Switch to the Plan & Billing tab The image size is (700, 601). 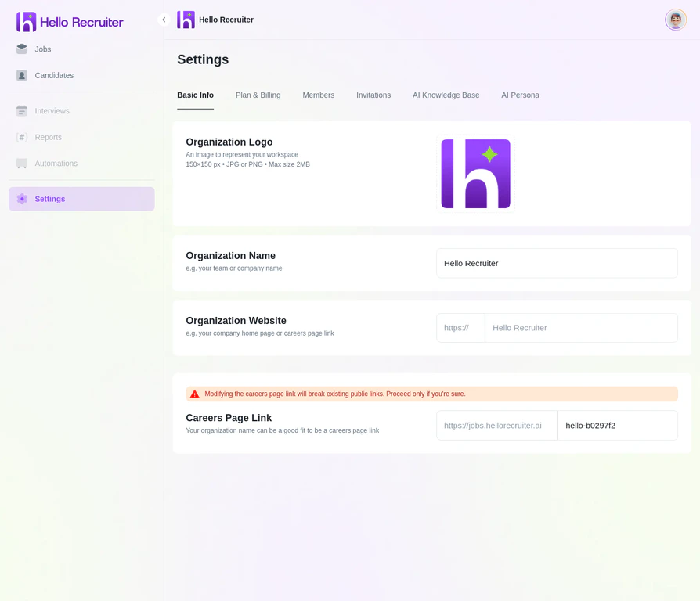258,95
